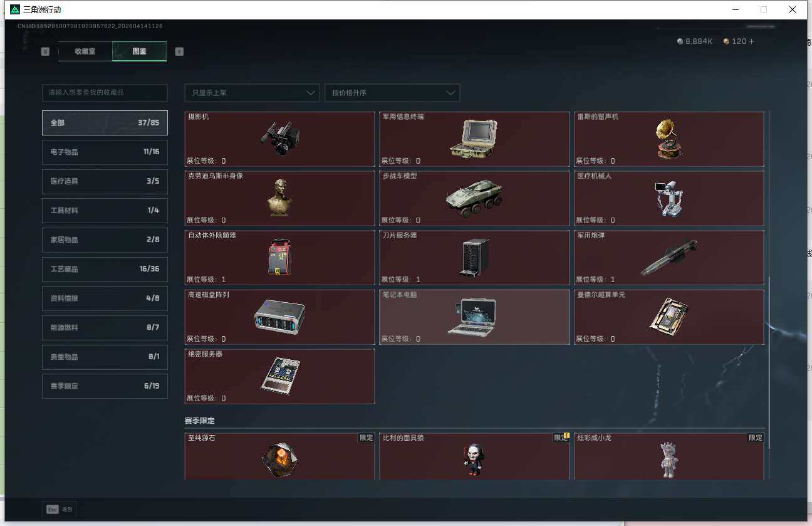Click the collection list vertical scrollbar
This screenshot has width=812, height=526.
coord(770,362)
